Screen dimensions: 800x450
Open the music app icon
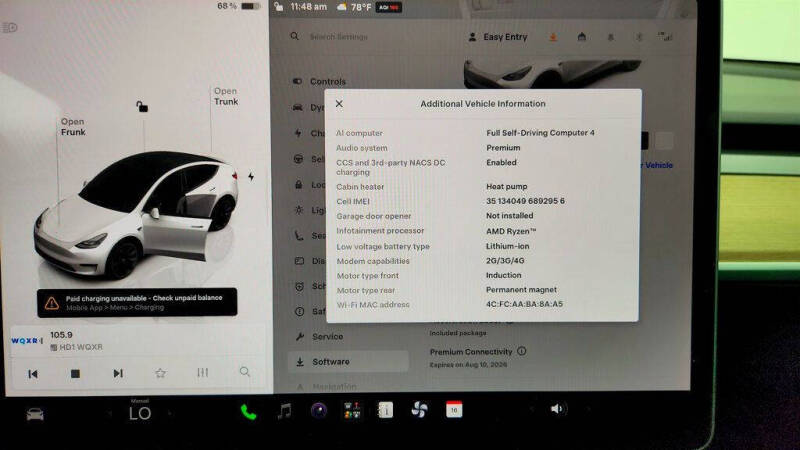[284, 411]
